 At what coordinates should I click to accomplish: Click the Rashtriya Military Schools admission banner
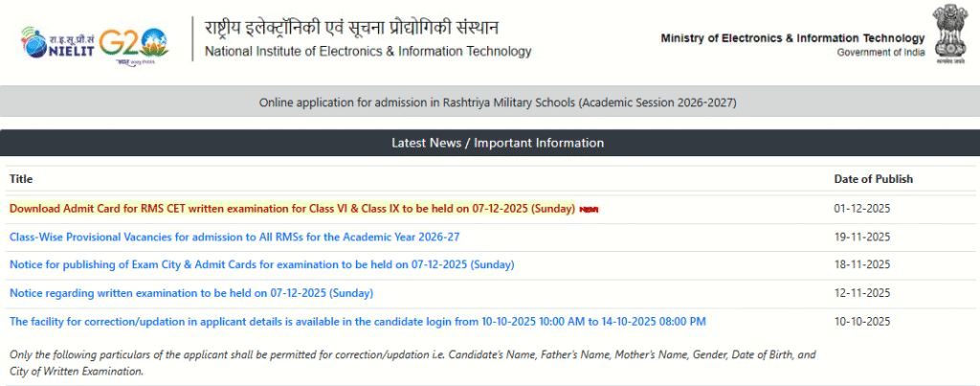(498, 102)
